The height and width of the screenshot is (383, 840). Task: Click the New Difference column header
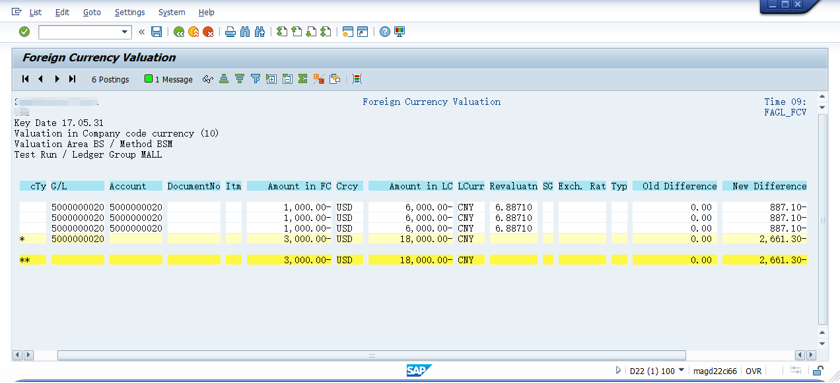(764, 186)
